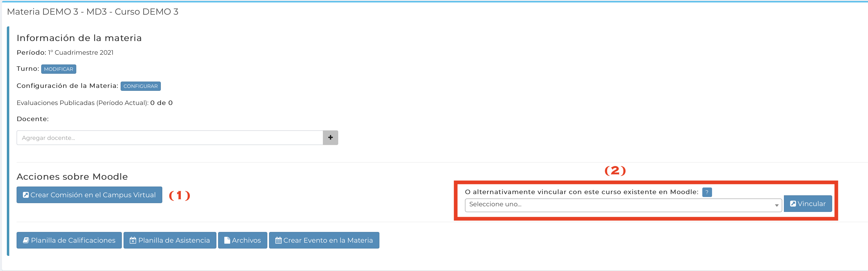Image resolution: width=868 pixels, height=271 pixels.
Task: Click the file icon on Archivos button
Action: 227,240
